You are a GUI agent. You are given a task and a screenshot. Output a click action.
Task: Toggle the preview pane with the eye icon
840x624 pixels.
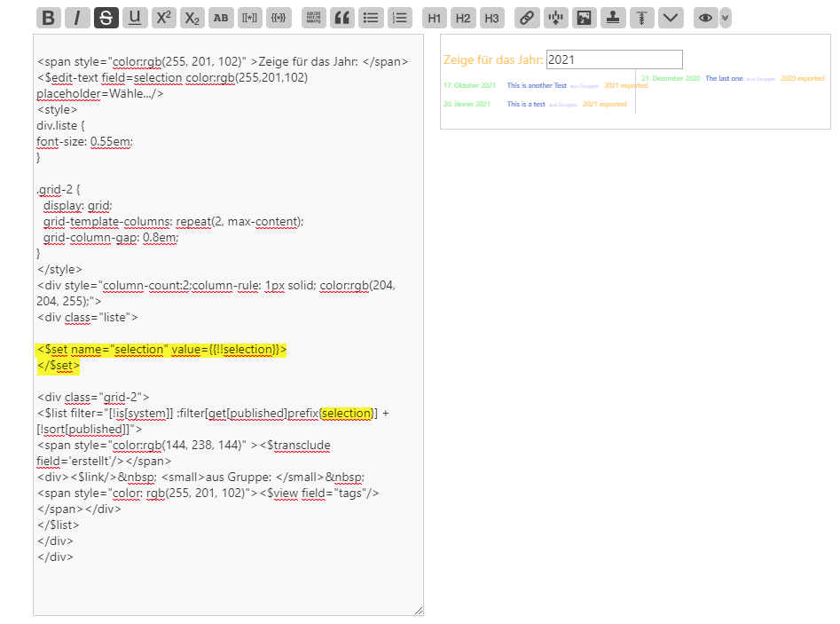pyautogui.click(x=705, y=18)
